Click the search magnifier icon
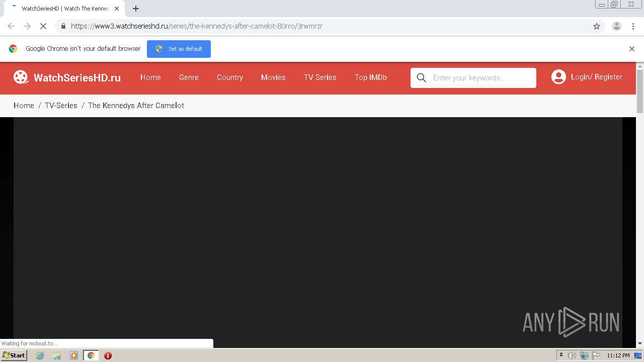644x362 pixels. 422,77
